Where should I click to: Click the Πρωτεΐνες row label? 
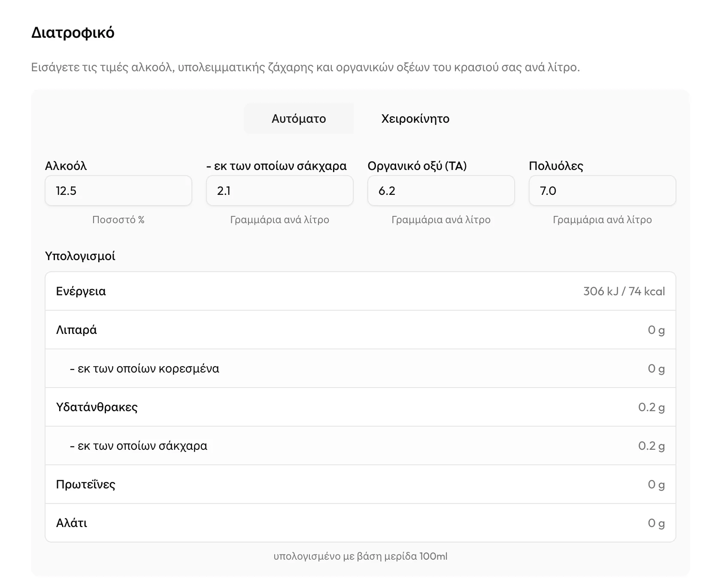pos(86,485)
